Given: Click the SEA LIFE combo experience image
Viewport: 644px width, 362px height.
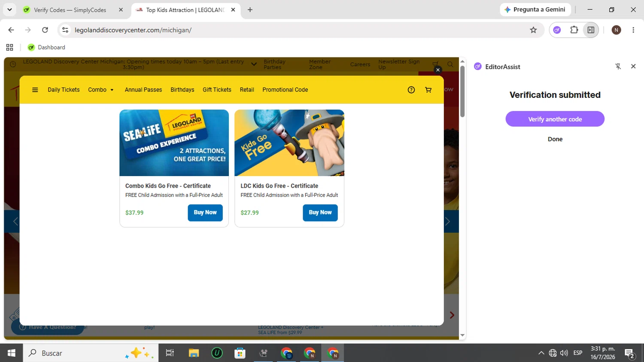Looking at the screenshot, I should coord(174,143).
